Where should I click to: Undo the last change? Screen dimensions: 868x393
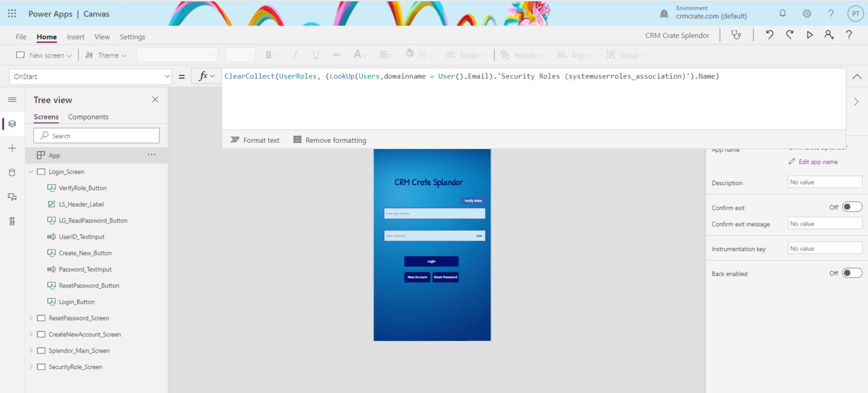point(769,34)
